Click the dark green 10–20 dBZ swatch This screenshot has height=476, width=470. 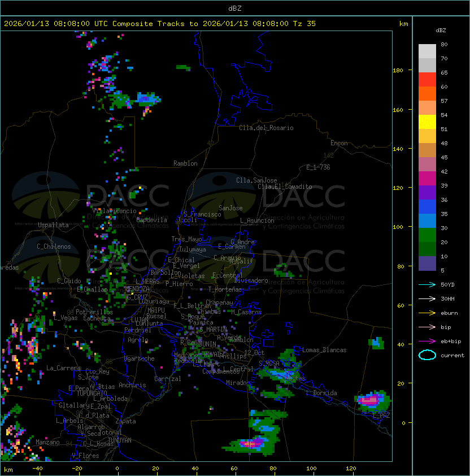pos(427,249)
